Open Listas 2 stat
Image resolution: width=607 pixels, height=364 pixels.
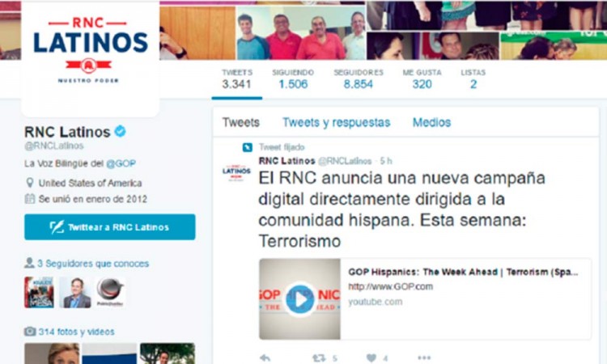[473, 79]
